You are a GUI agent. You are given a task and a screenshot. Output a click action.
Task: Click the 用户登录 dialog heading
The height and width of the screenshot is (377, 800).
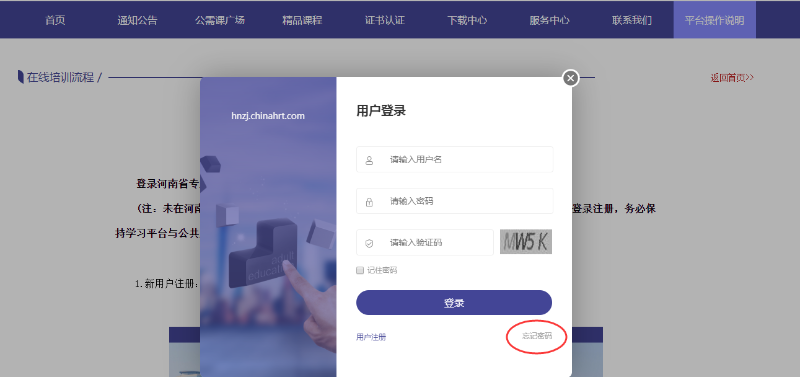(381, 111)
